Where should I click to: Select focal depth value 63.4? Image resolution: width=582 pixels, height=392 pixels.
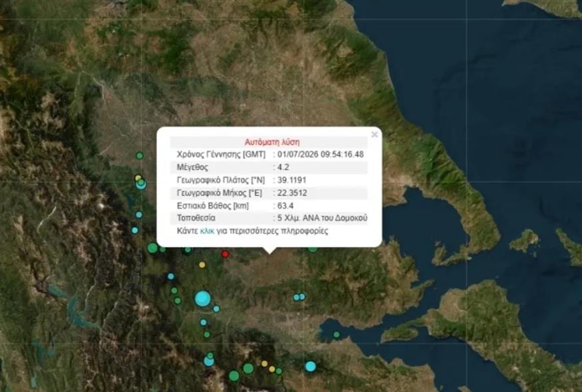(285, 205)
